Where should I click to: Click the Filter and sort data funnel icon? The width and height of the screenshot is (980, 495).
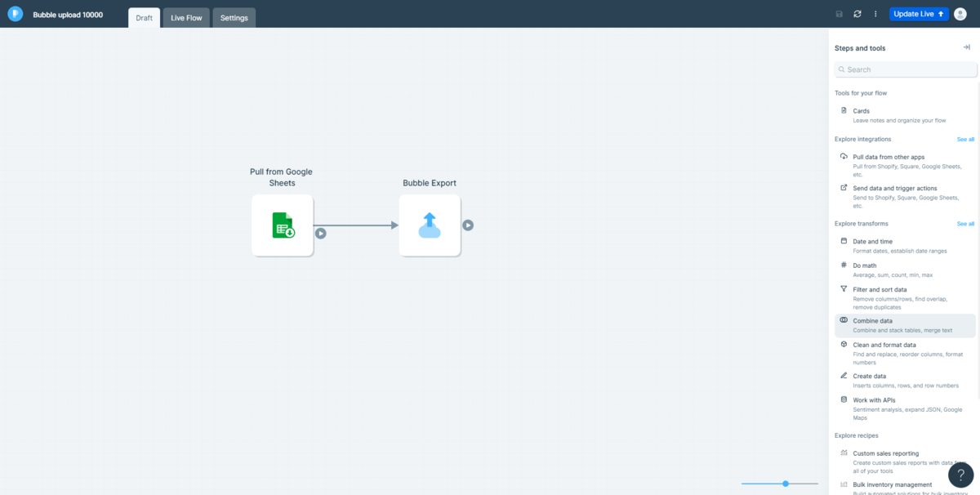(x=844, y=288)
